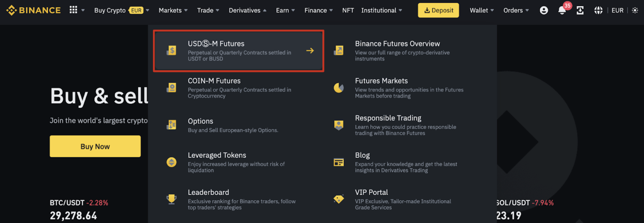644x223 pixels.
Task: Click the user profile icon
Action: (x=544, y=10)
